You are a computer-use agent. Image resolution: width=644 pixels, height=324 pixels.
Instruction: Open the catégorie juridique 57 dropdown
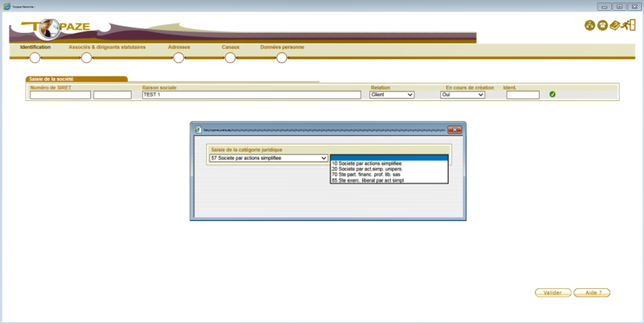[x=268, y=158]
